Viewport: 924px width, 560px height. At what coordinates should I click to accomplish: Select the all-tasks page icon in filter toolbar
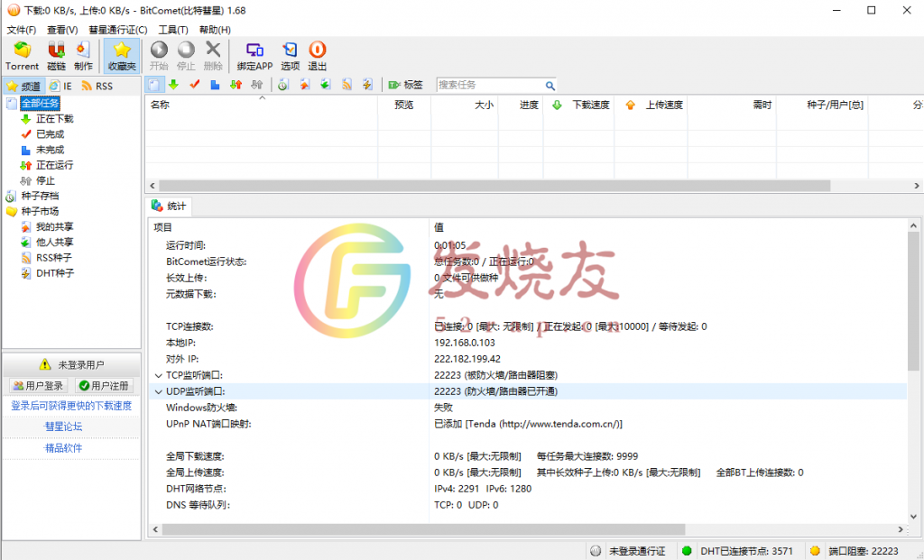point(153,85)
